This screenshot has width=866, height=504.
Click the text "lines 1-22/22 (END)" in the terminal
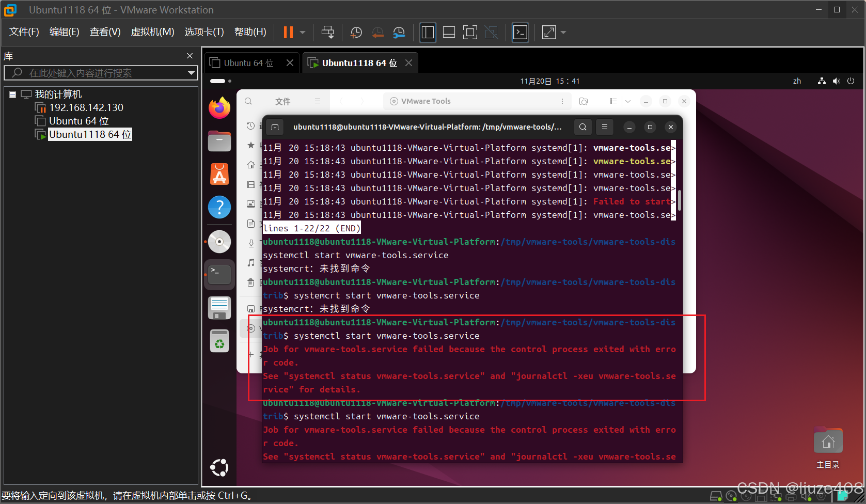coord(312,228)
